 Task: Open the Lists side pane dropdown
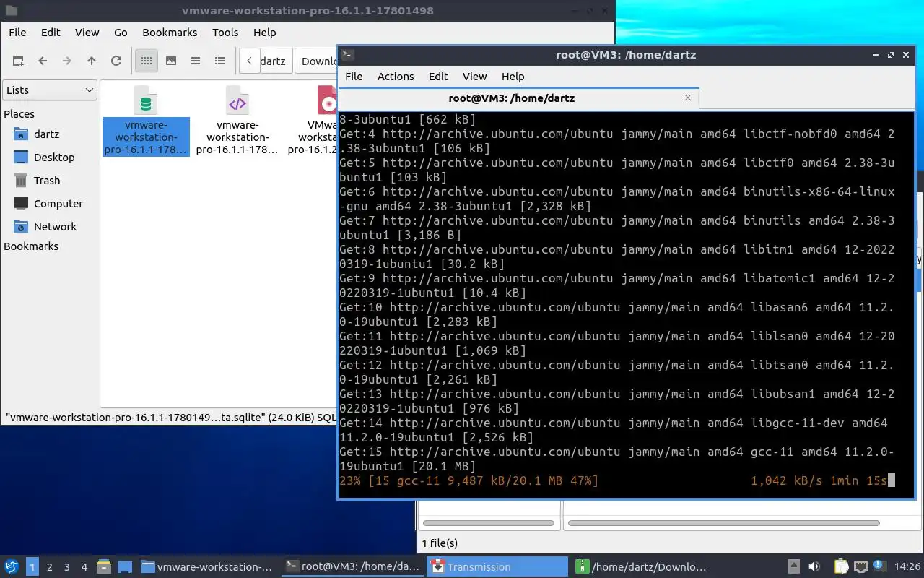click(50, 90)
